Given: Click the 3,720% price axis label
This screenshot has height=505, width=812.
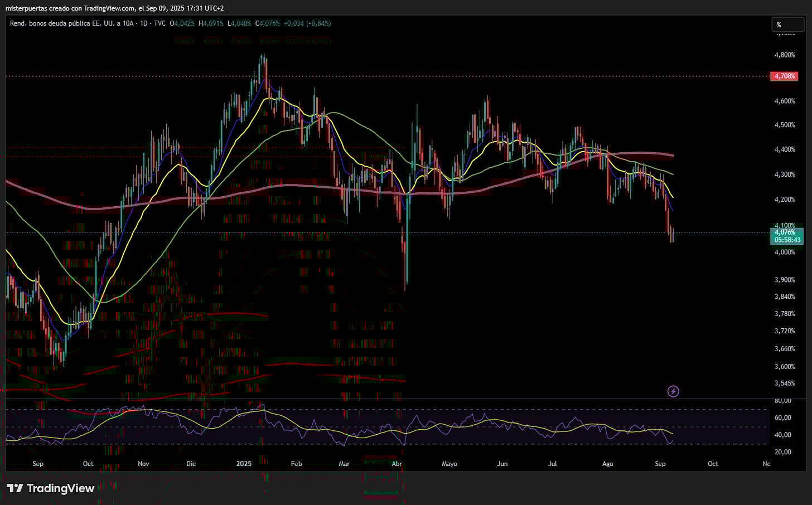Looking at the screenshot, I should point(785,331).
